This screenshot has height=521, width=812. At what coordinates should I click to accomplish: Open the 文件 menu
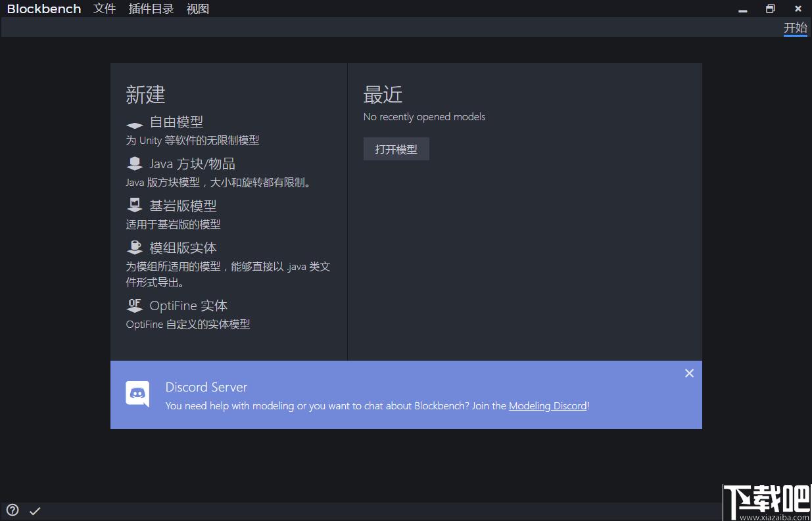105,9
